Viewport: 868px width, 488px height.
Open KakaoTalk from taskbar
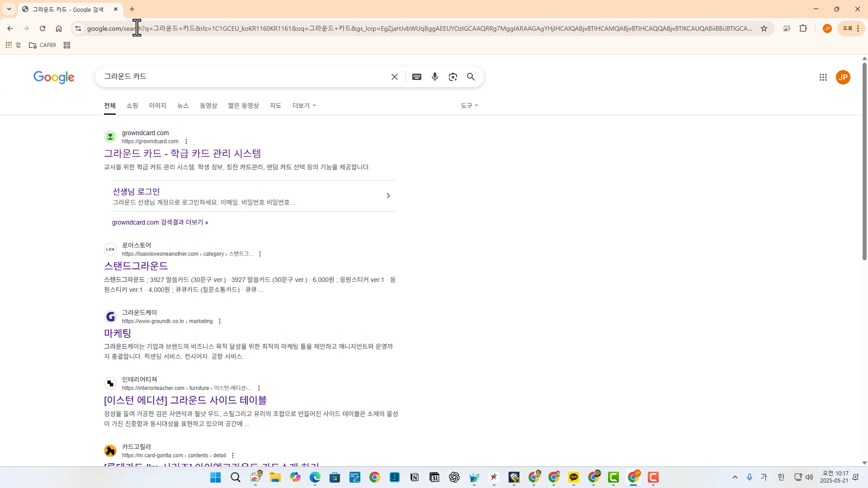pyautogui.click(x=574, y=478)
